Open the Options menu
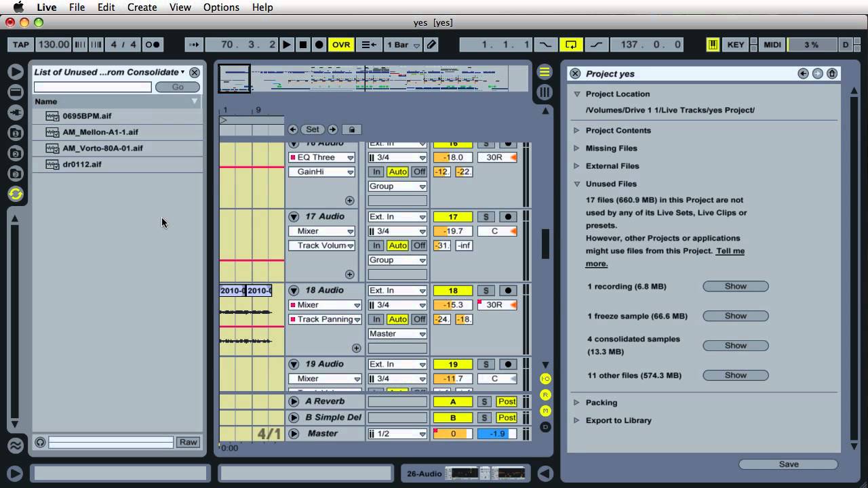Viewport: 868px width, 488px height. [x=221, y=7]
